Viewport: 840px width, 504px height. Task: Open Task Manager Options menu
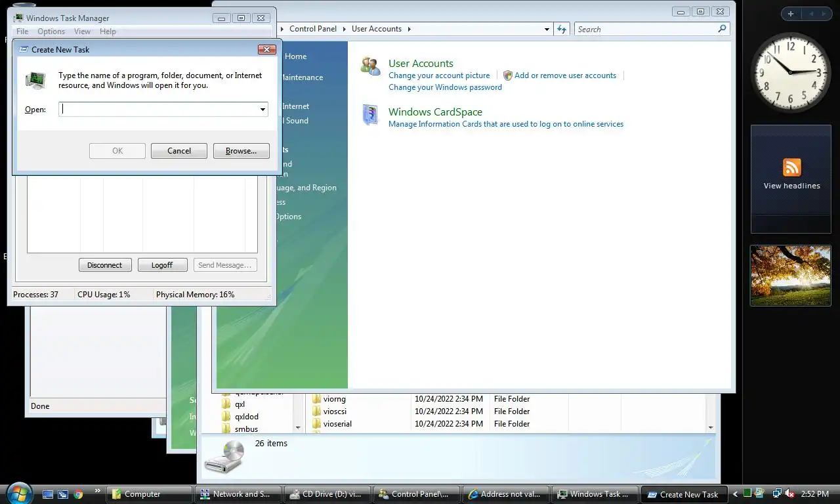51,31
